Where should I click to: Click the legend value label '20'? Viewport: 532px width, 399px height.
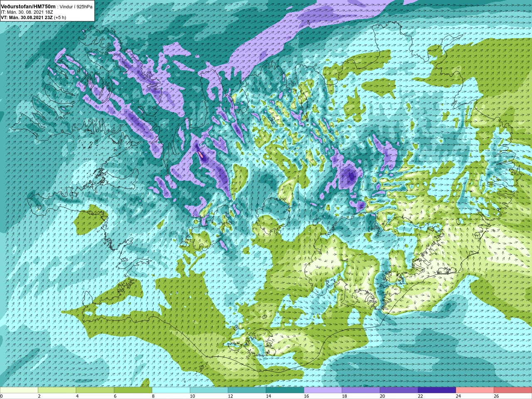382,396
